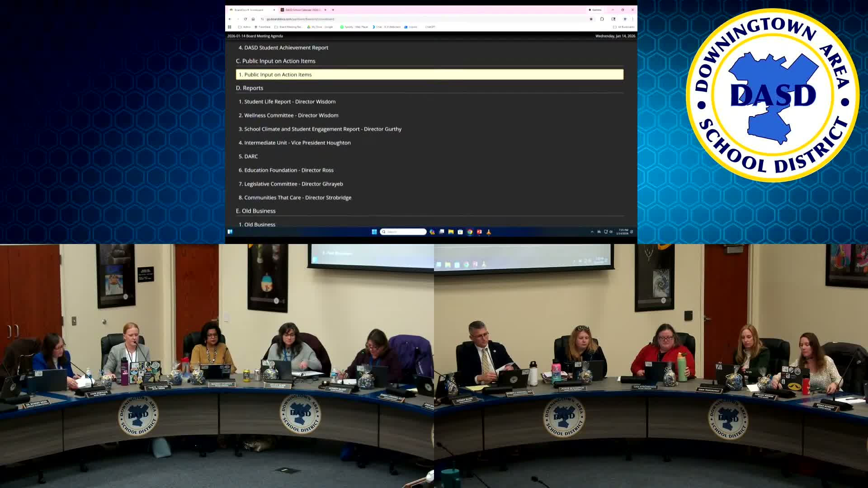Click the browser address bar URL
Screen dimensions: 868x488
(x=300, y=19)
